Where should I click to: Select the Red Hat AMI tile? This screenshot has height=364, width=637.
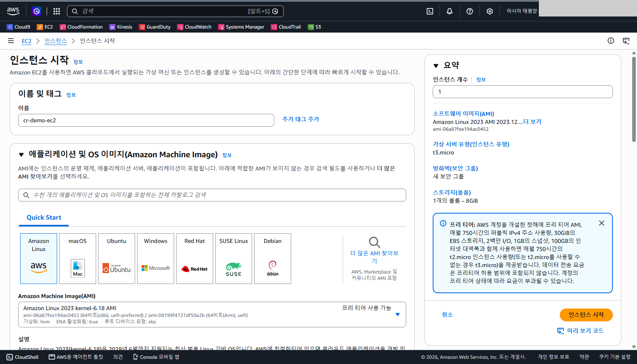(195, 259)
